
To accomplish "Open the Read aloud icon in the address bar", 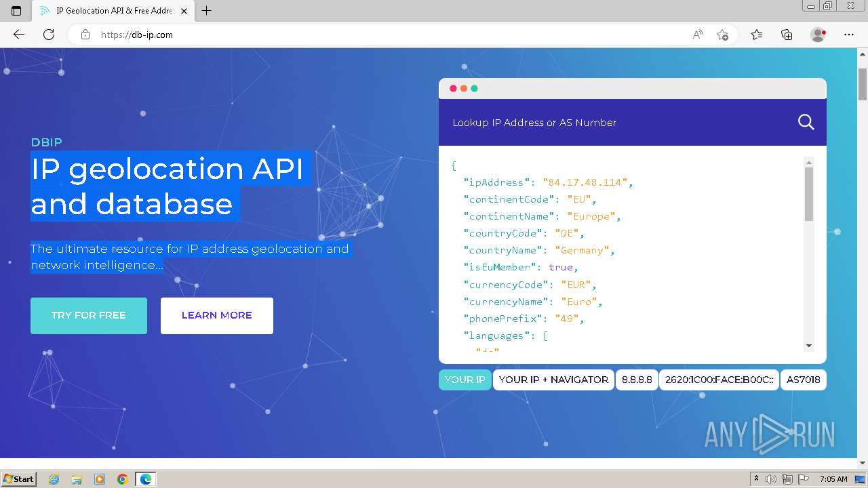I will pyautogui.click(x=698, y=35).
